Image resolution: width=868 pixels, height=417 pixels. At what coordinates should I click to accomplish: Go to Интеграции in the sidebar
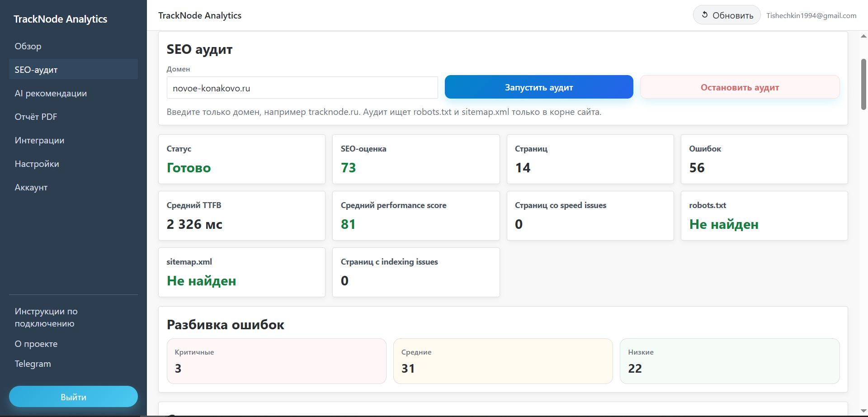coord(40,140)
